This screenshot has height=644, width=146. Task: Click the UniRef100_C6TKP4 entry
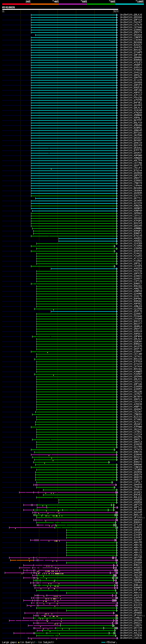(131, 266)
